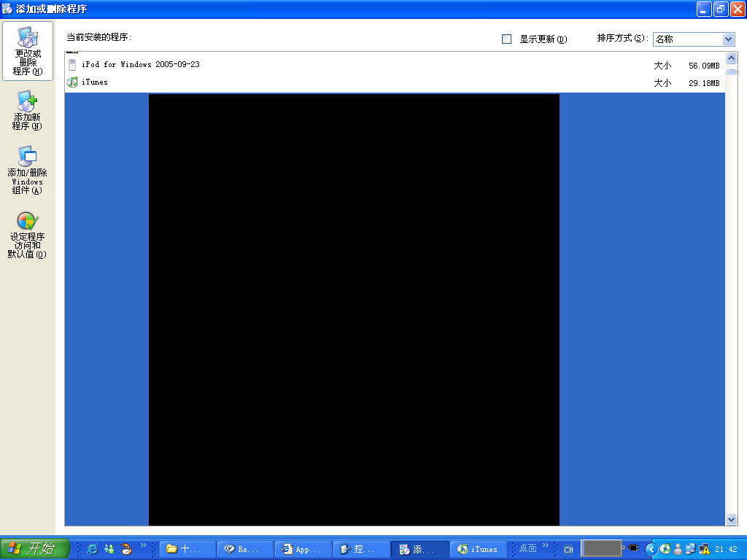Viewport: 747px width, 560px height.
Task: Restore down the 添加或删除程序 window
Action: (x=720, y=9)
